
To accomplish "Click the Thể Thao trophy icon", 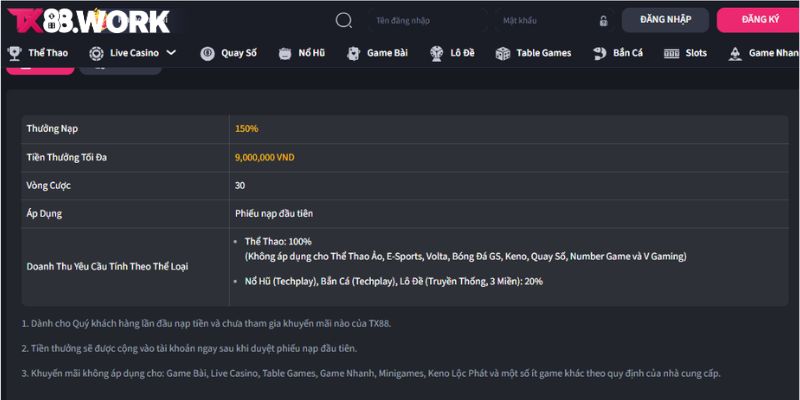I will coord(14,53).
